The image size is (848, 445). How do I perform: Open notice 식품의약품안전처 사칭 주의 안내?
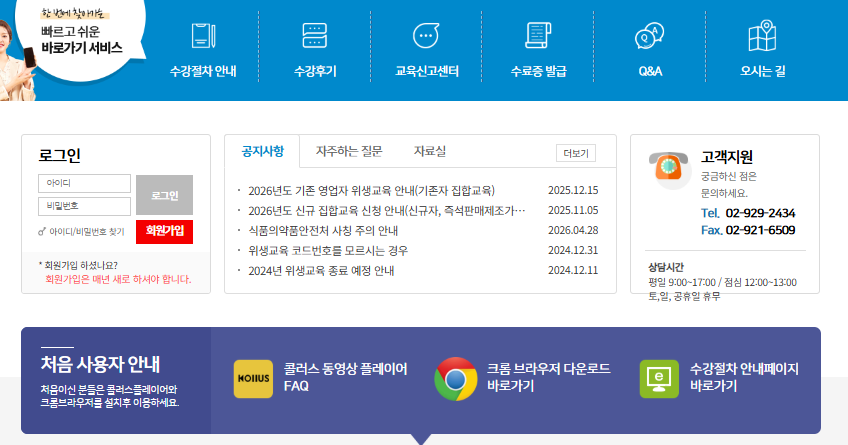point(323,230)
